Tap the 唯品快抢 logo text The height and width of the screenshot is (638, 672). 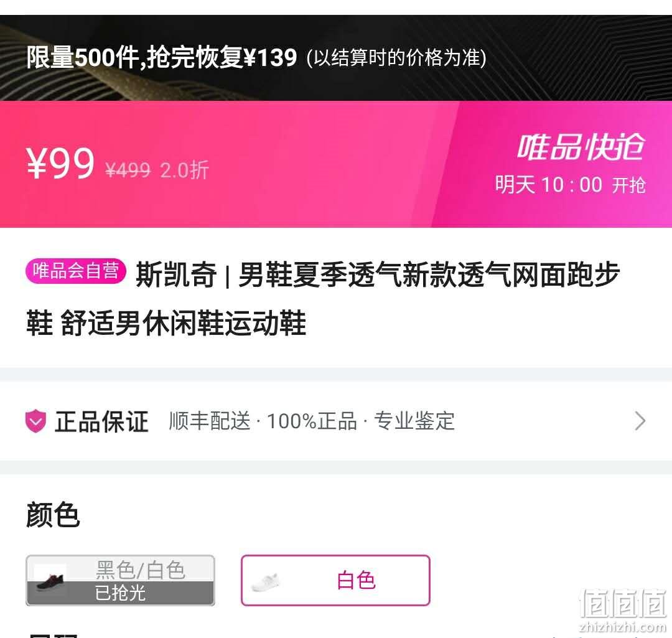(581, 147)
